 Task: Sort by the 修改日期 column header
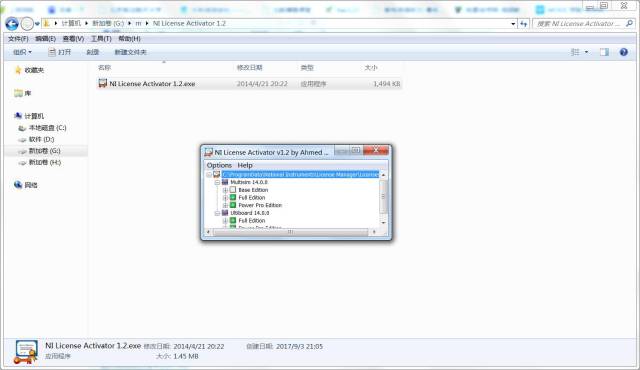(249, 67)
